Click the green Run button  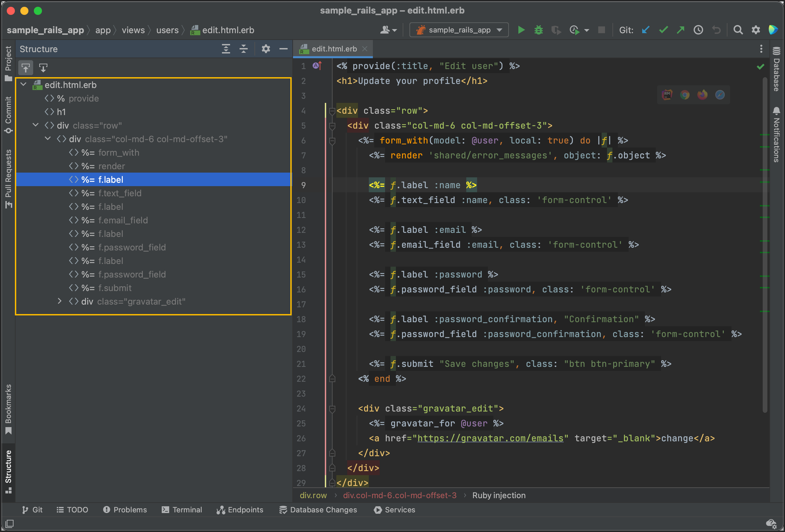click(x=521, y=30)
